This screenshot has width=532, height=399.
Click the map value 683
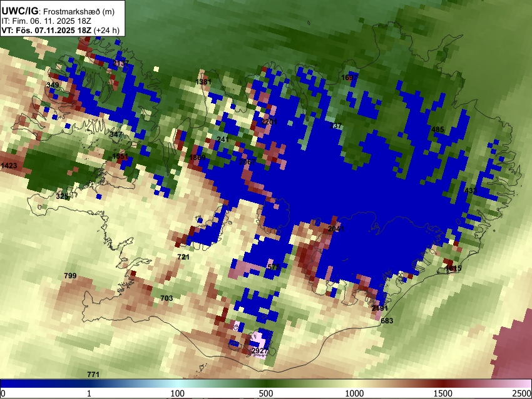(387, 321)
